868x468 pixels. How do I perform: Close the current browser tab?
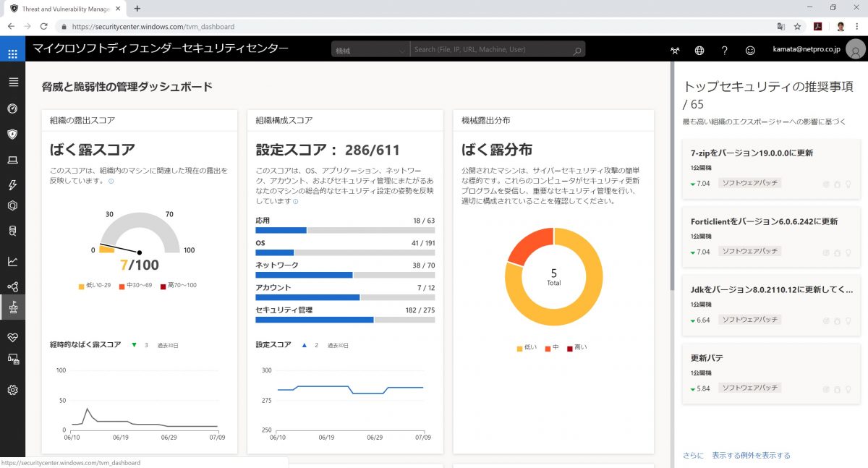[117, 8]
